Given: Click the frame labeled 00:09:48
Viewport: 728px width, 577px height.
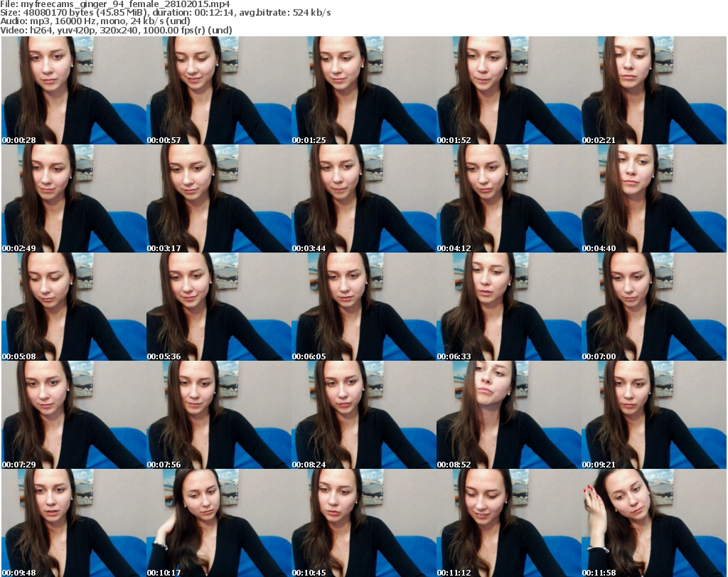Looking at the screenshot, I should [x=74, y=523].
